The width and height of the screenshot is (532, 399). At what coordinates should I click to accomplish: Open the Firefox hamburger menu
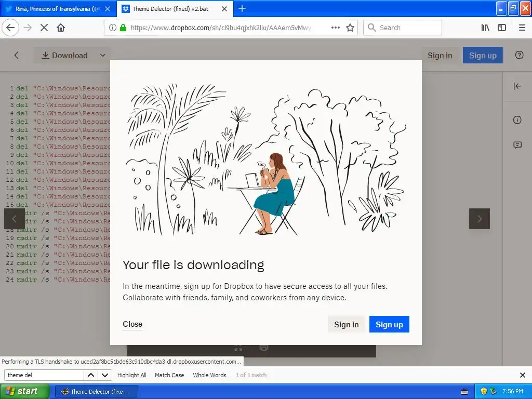[x=522, y=28]
